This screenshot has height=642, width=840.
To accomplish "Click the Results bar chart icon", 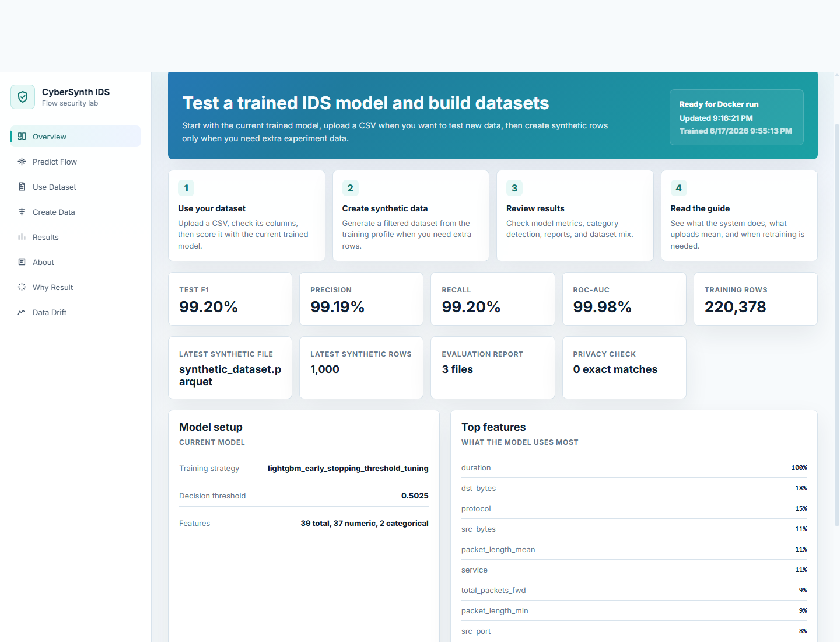I will [x=22, y=237].
